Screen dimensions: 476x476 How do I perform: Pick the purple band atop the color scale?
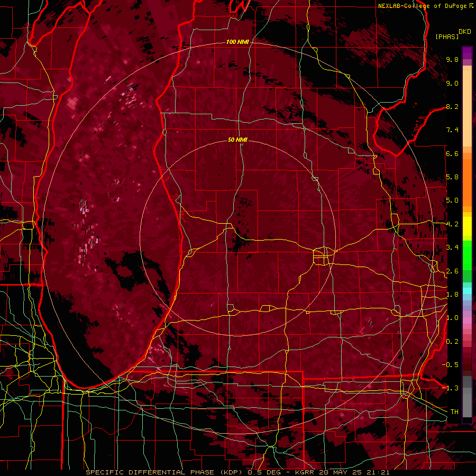[x=467, y=53]
